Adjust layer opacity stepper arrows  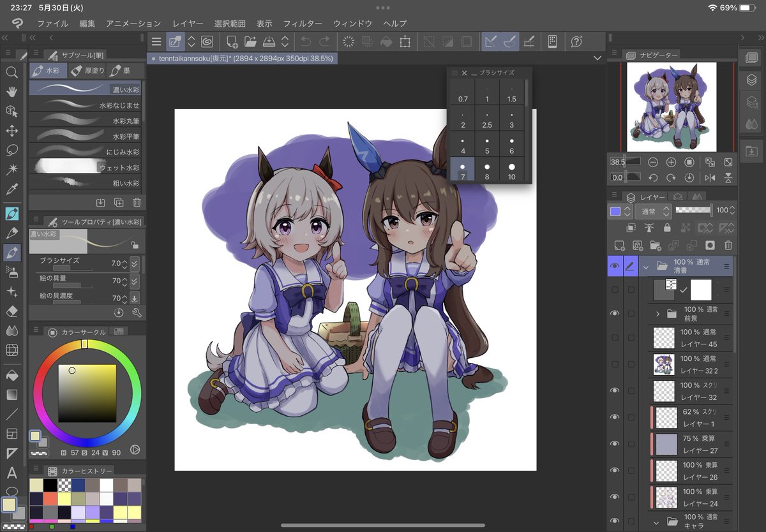click(732, 210)
